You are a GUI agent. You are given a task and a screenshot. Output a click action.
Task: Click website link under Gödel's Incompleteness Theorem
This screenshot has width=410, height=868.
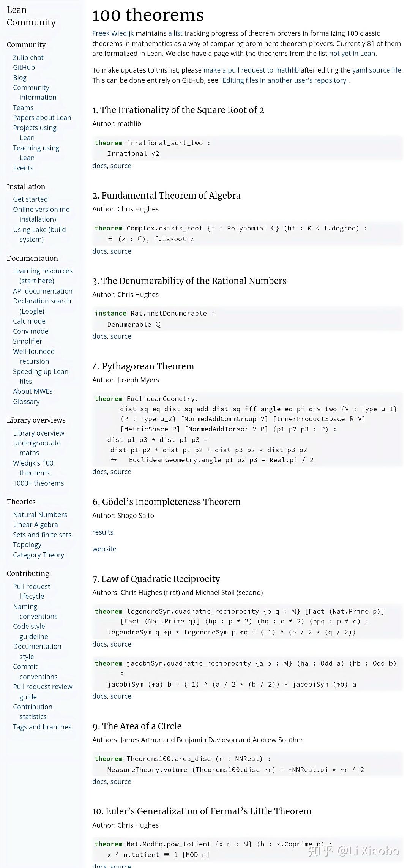104,549
